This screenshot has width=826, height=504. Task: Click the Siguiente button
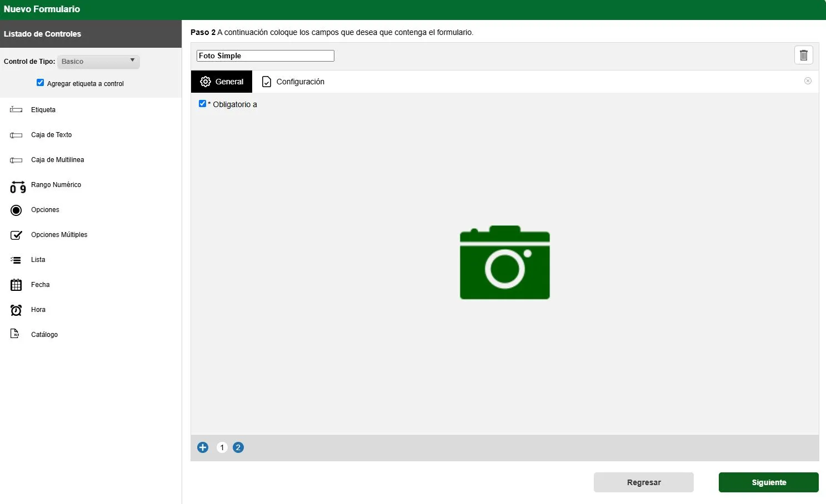769,482
